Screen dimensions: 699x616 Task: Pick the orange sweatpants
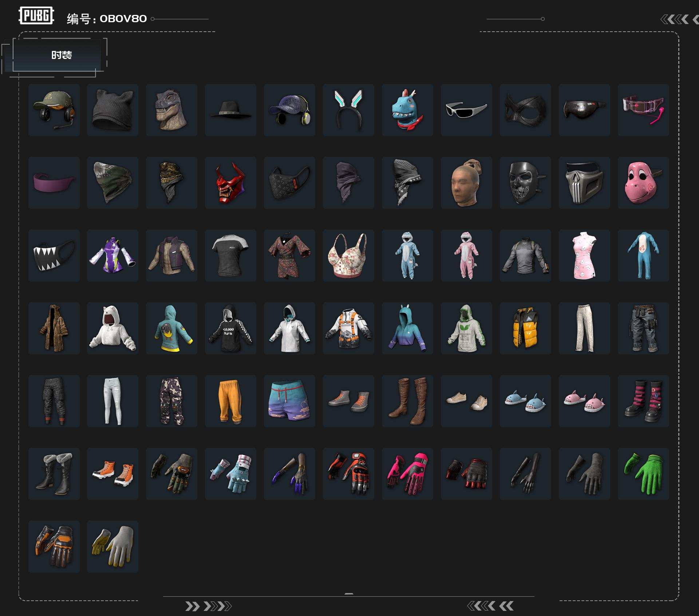(230, 401)
